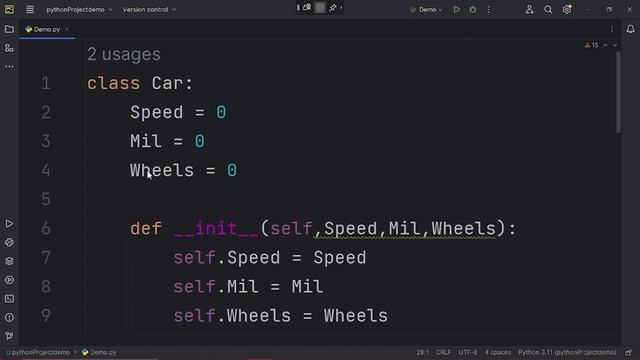The image size is (640, 360).
Task: Click the screen share icon in floating toolbar
Action: [307, 7]
